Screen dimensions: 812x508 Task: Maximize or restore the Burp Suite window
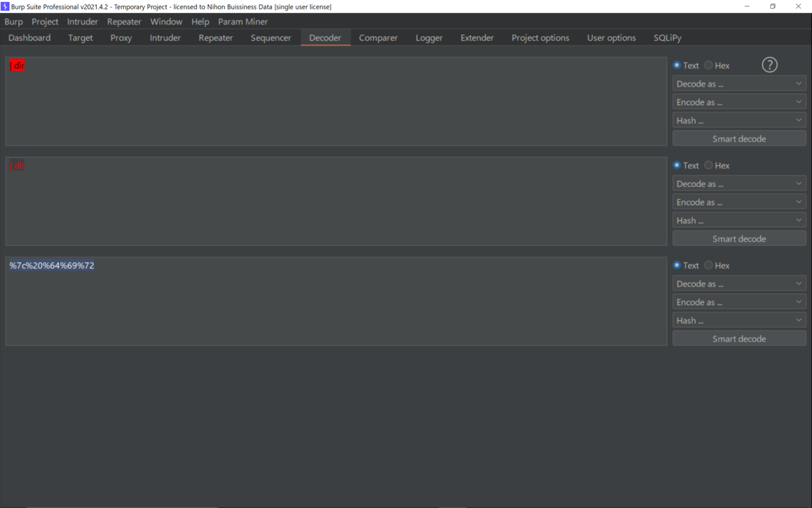[x=773, y=6]
